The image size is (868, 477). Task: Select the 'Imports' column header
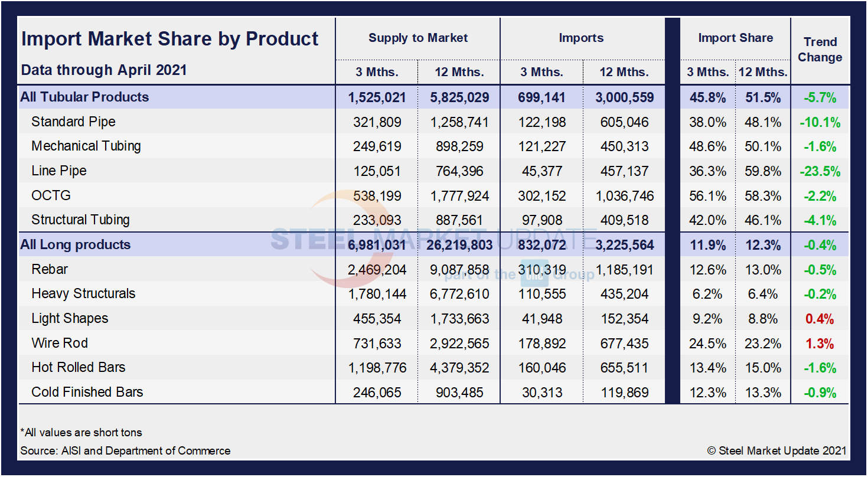(x=582, y=38)
